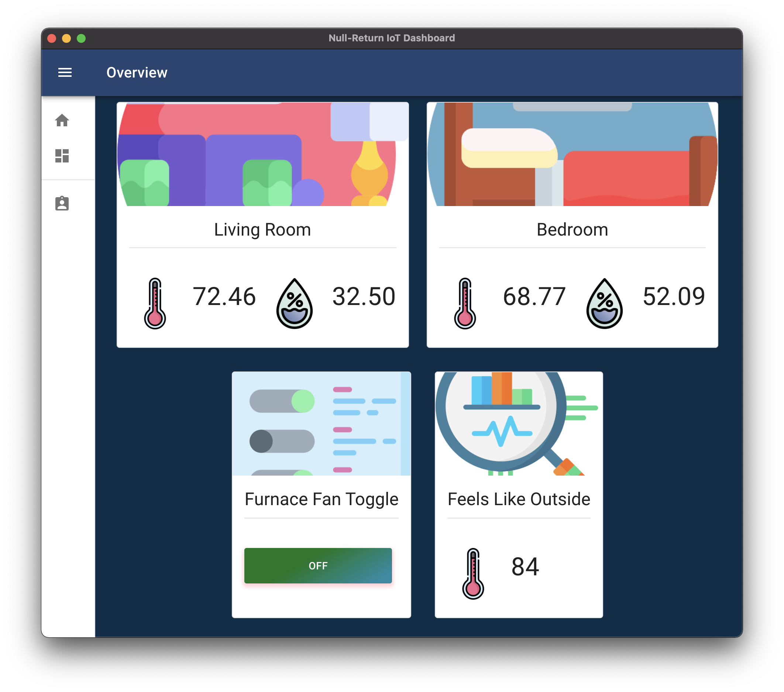The image size is (784, 692).
Task: Click the Overview title in the header
Action: [137, 72]
